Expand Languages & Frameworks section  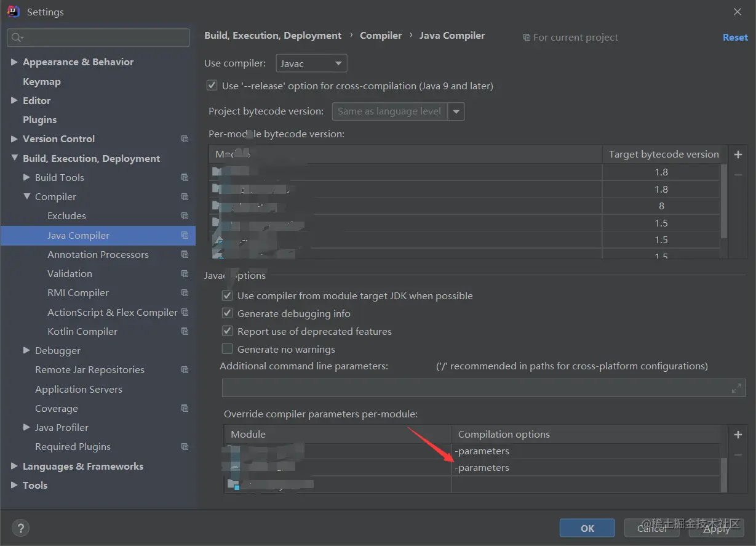pyautogui.click(x=14, y=466)
